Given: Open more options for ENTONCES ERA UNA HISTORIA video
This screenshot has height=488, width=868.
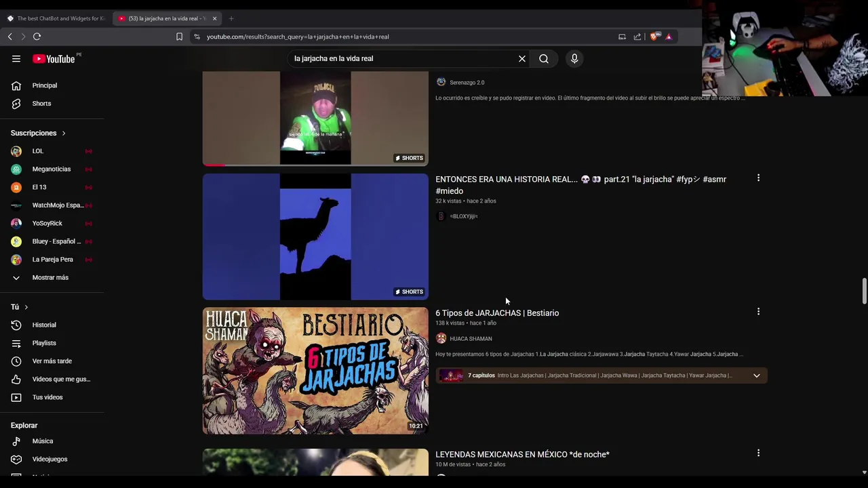Looking at the screenshot, I should 758,178.
